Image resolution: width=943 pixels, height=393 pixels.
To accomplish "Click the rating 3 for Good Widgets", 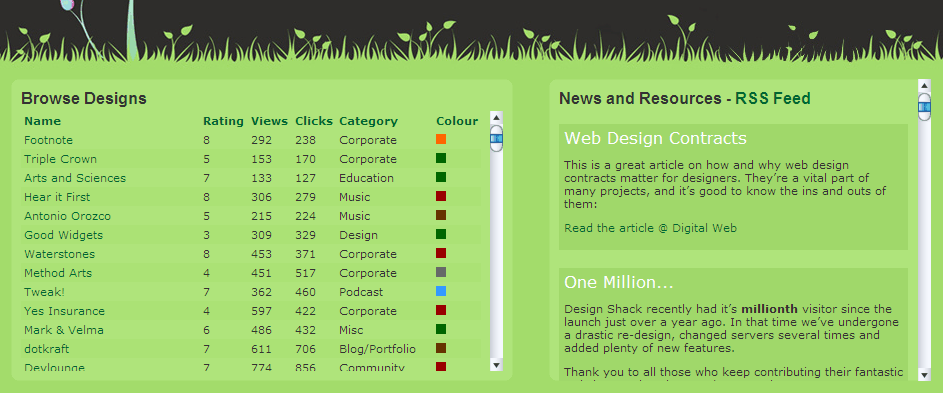I will 207,235.
